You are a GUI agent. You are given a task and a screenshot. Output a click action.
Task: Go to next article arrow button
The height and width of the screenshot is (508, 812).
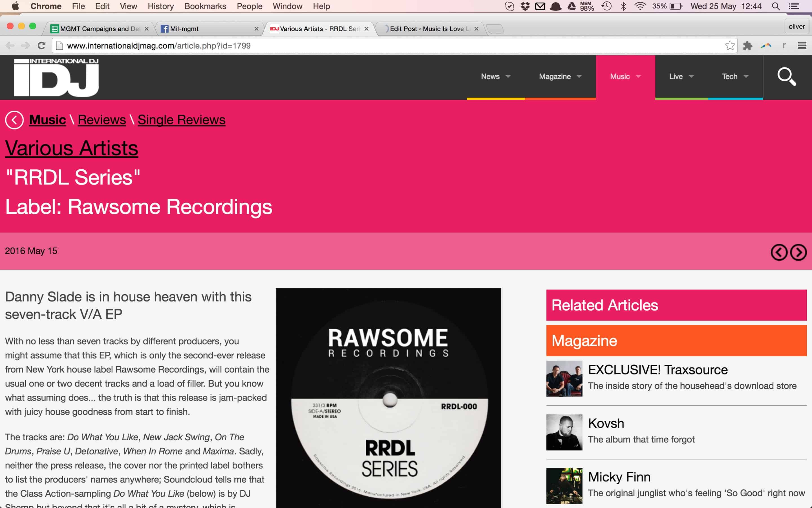pos(798,252)
